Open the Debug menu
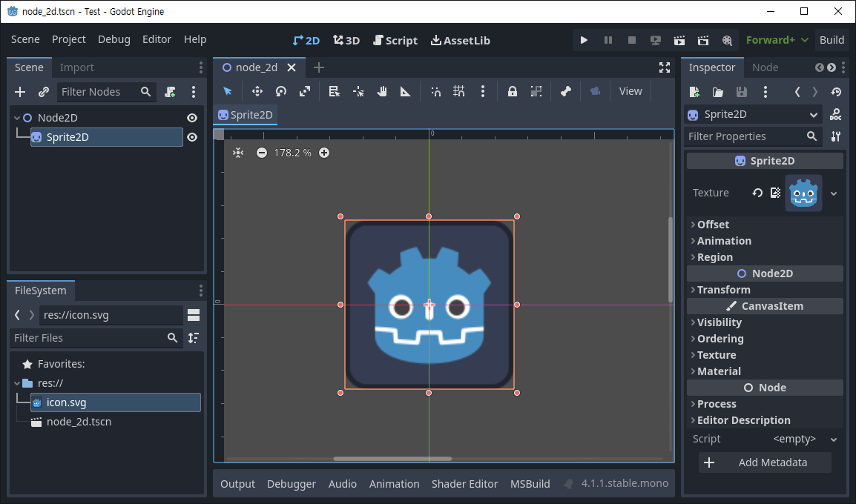856x504 pixels. pos(114,39)
